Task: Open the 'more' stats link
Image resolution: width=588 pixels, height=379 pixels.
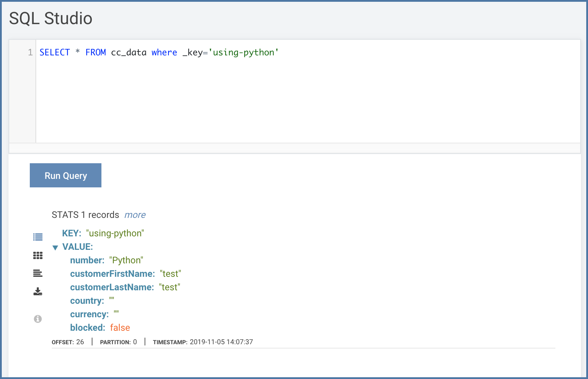Action: click(x=135, y=215)
